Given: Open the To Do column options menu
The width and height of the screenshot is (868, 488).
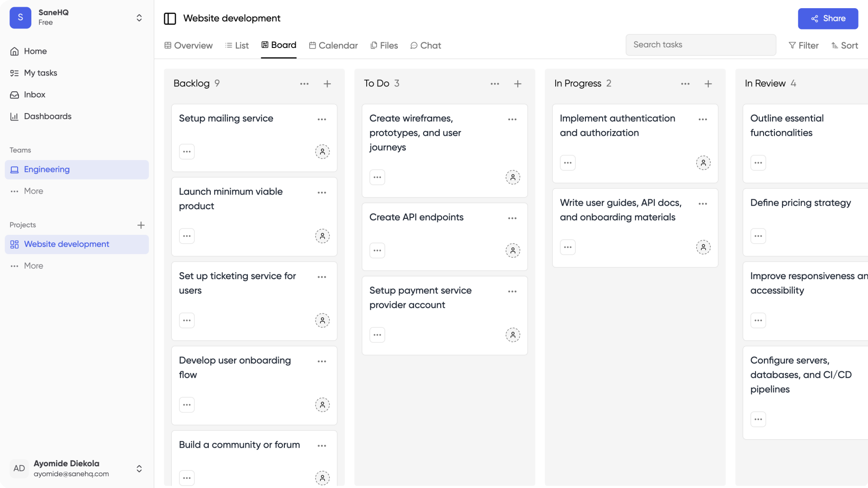Looking at the screenshot, I should (x=495, y=84).
